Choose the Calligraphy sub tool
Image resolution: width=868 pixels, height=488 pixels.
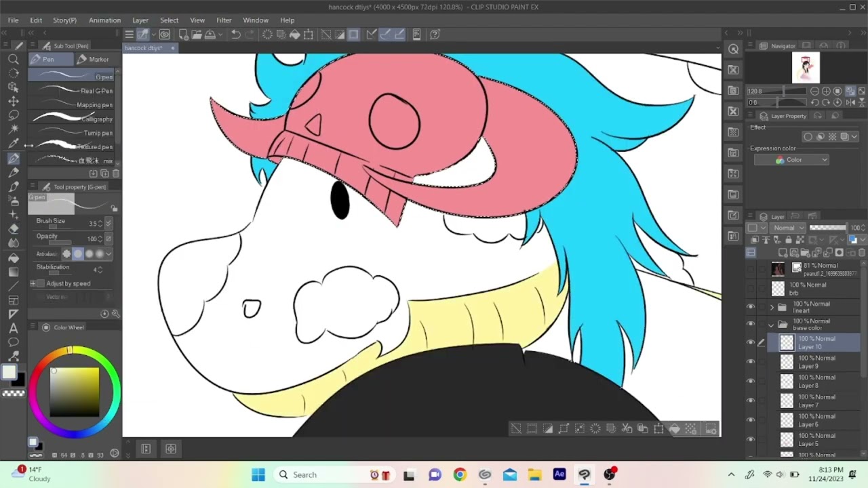pyautogui.click(x=71, y=119)
